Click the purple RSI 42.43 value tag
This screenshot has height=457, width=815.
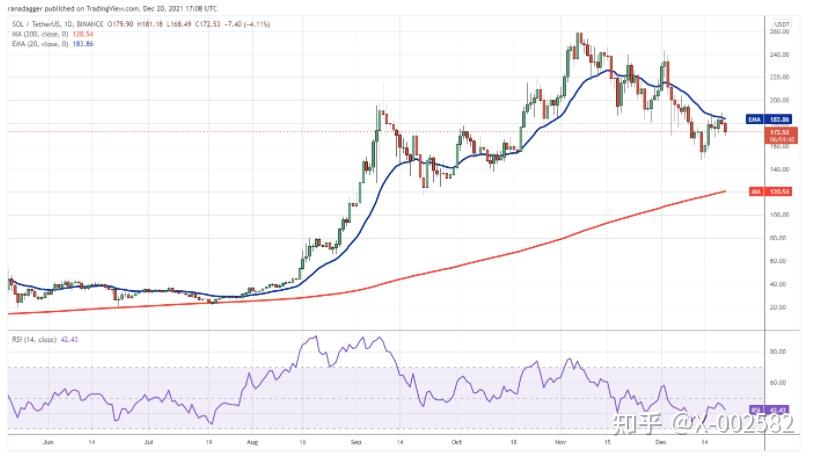(x=770, y=410)
